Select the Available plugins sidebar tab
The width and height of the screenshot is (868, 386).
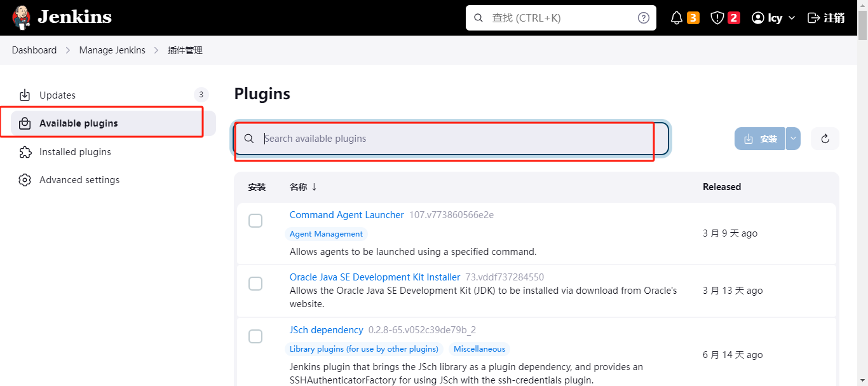tap(78, 123)
